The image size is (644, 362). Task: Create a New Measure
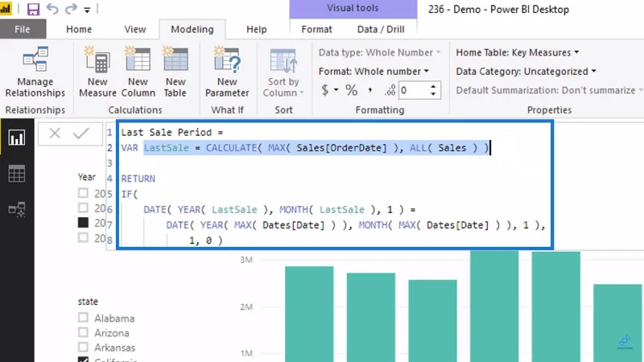(97, 72)
